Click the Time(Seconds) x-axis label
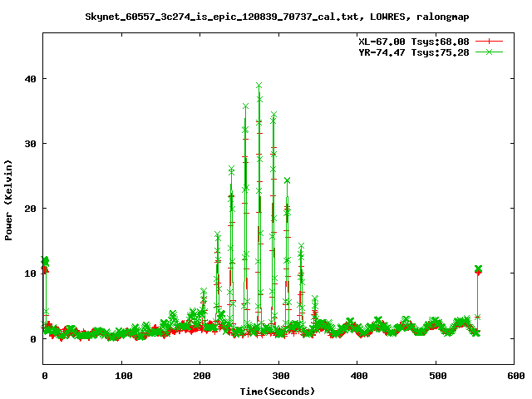The width and height of the screenshot is (532, 399). coord(277,392)
